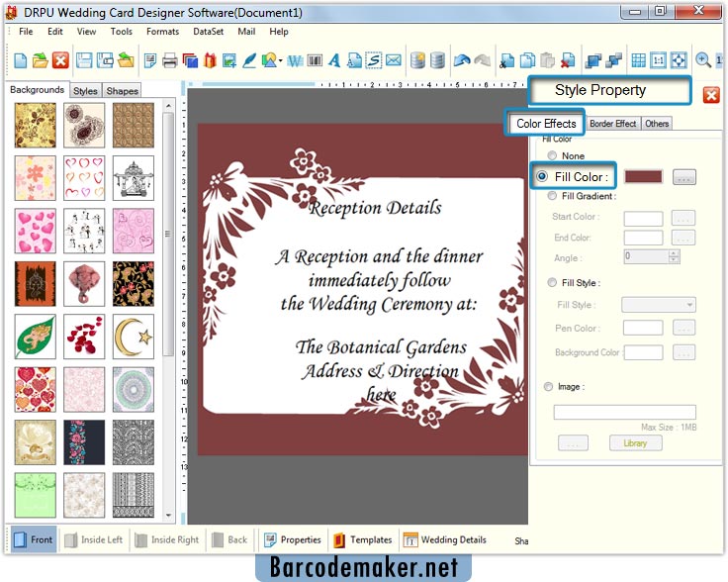Open the File menu

pos(26,32)
